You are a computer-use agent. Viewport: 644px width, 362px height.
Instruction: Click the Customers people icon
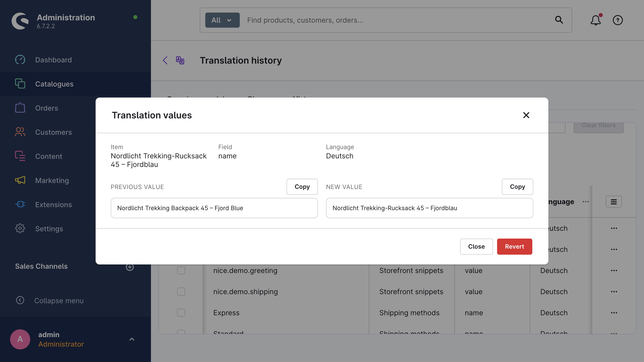point(20,132)
